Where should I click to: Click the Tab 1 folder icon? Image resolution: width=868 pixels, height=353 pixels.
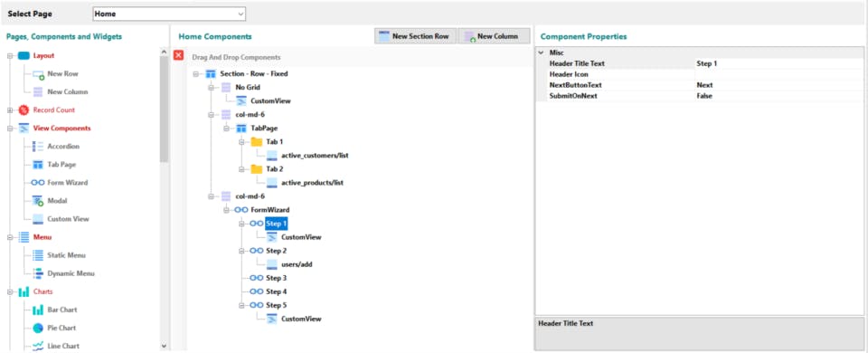[256, 142]
